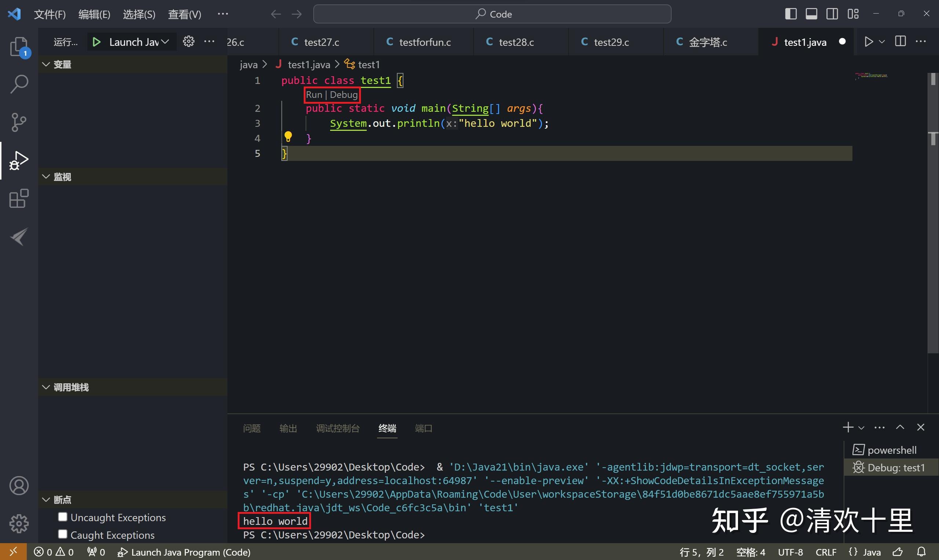Open debug launch settings with the gear icon
Image resolution: width=939 pixels, height=560 pixels.
coord(188,41)
